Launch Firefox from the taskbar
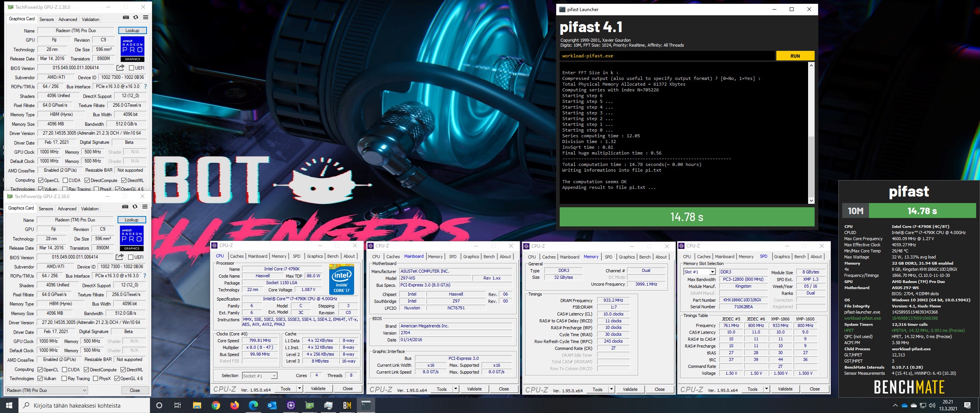Image resolution: width=980 pixels, height=413 pixels. coord(234,405)
